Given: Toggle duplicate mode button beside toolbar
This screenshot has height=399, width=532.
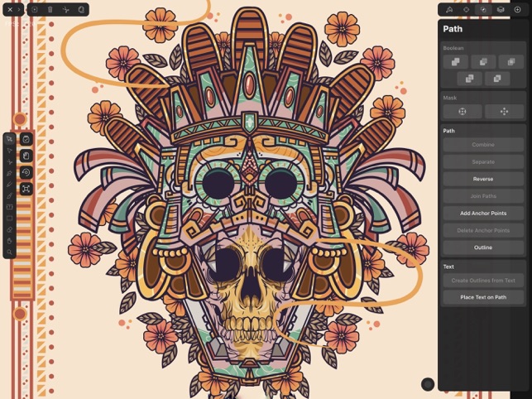Looking at the screenshot, I should pos(26,156).
